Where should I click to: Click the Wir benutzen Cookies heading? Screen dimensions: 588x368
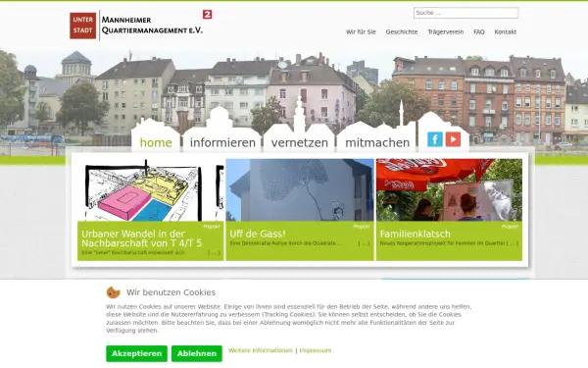pos(171,292)
